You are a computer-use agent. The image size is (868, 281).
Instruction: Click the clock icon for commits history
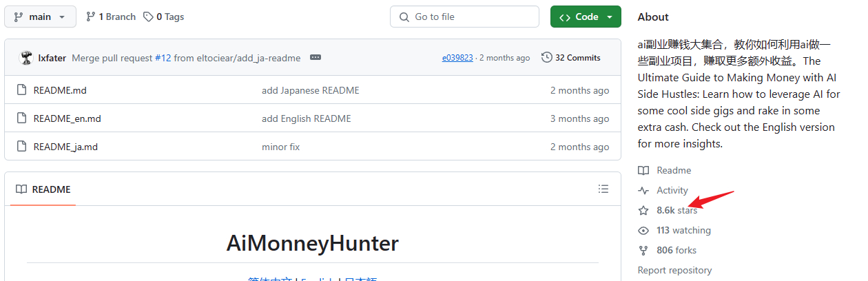[547, 57]
